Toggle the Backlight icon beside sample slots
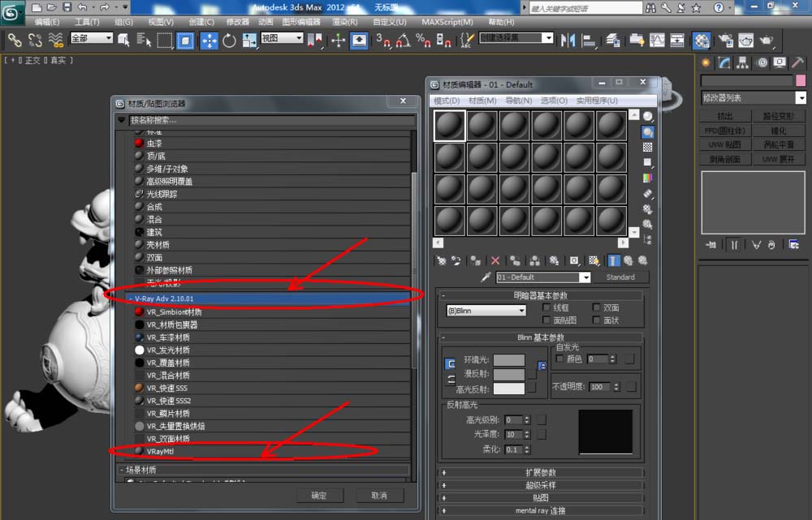The image size is (812, 520). [648, 132]
